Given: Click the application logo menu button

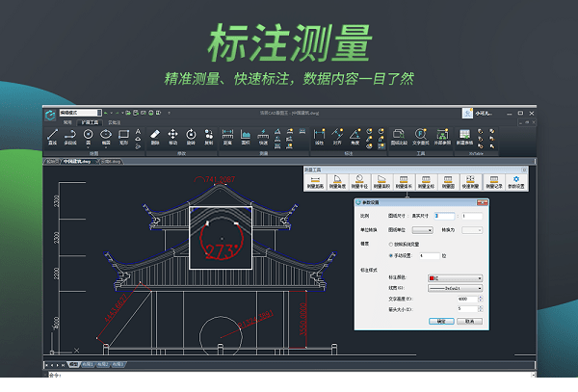Looking at the screenshot, I should pos(50,116).
